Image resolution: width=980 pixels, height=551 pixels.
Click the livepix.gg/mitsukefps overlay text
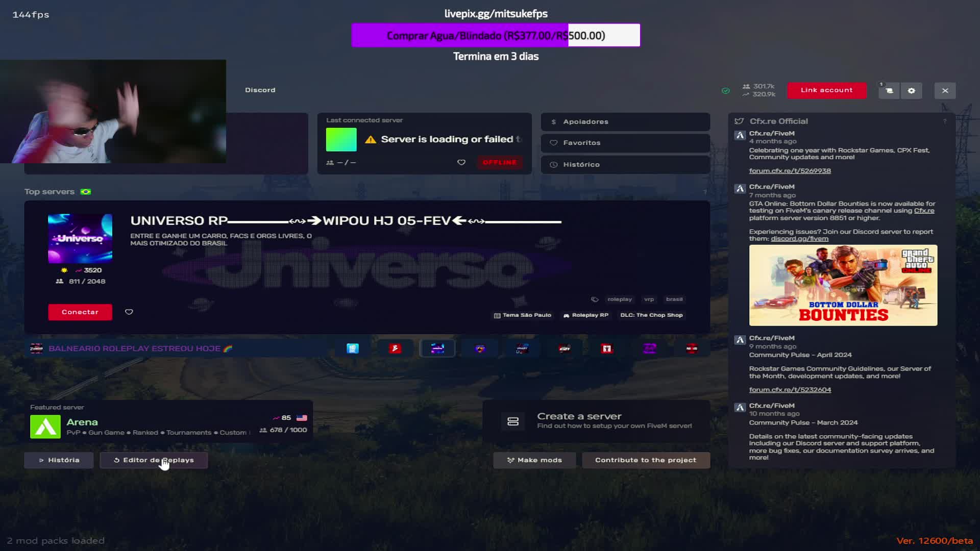tap(496, 14)
